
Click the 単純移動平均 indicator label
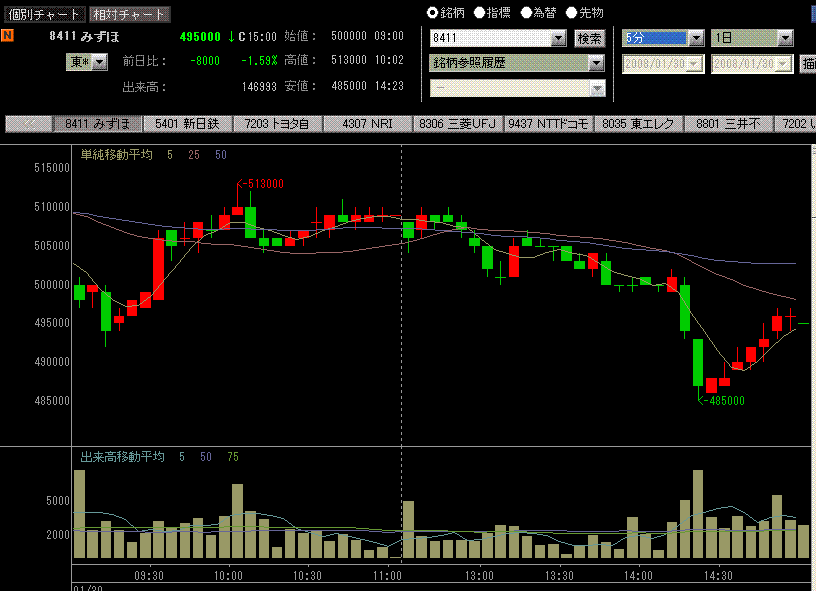(x=117, y=155)
